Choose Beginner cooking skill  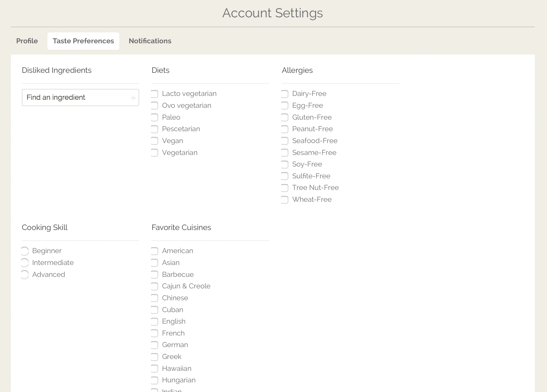coord(25,251)
